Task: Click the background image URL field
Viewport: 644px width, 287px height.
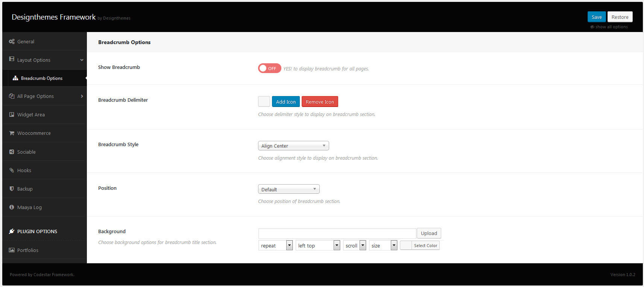Action: coord(337,233)
